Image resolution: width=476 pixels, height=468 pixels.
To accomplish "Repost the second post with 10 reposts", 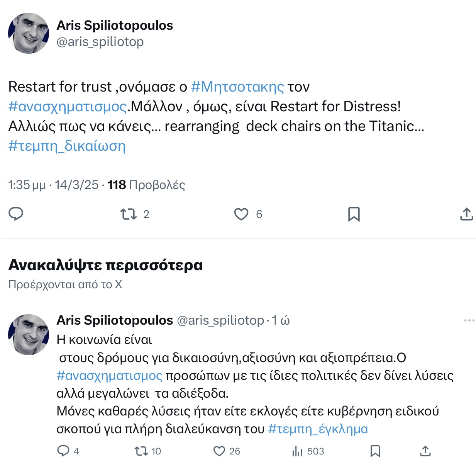I will tap(147, 451).
